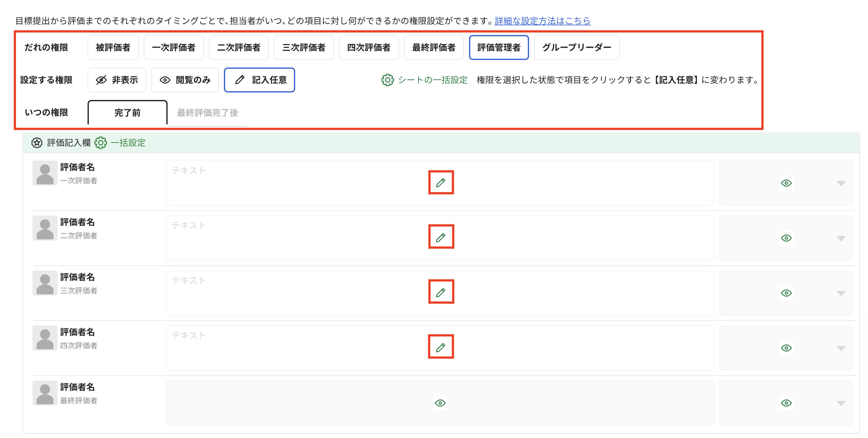Choose 記入任意 permission

pyautogui.click(x=259, y=80)
